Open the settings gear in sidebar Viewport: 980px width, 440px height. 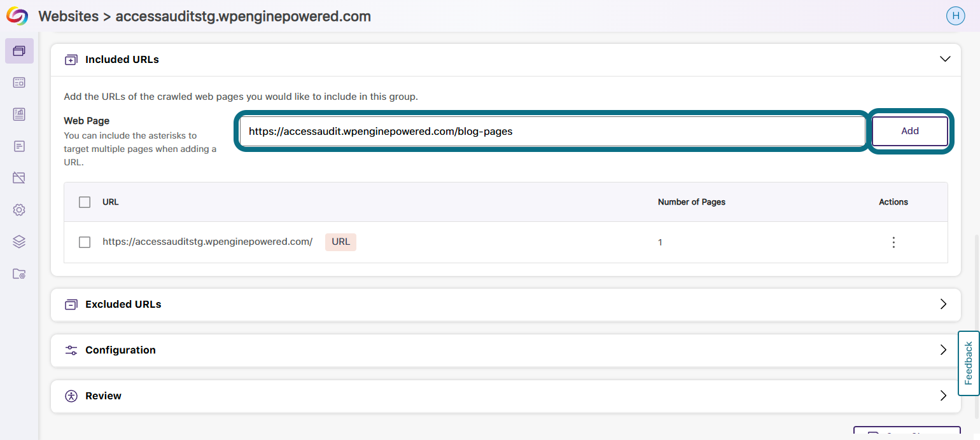(19, 210)
